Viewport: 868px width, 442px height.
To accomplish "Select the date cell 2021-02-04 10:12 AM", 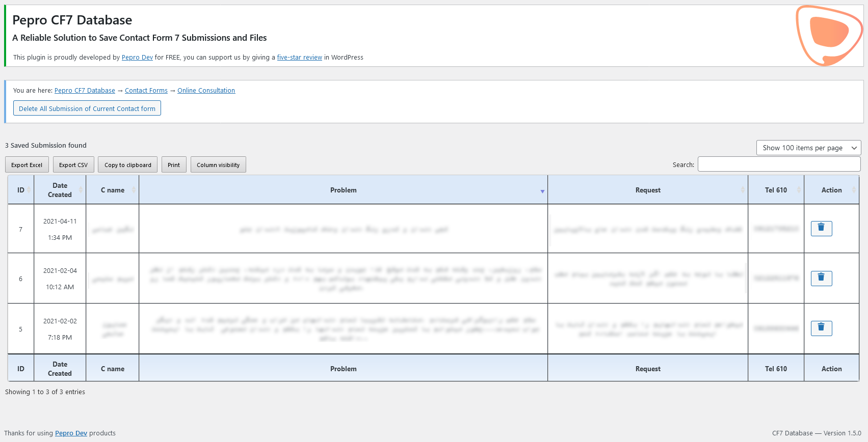I will pyautogui.click(x=60, y=279).
